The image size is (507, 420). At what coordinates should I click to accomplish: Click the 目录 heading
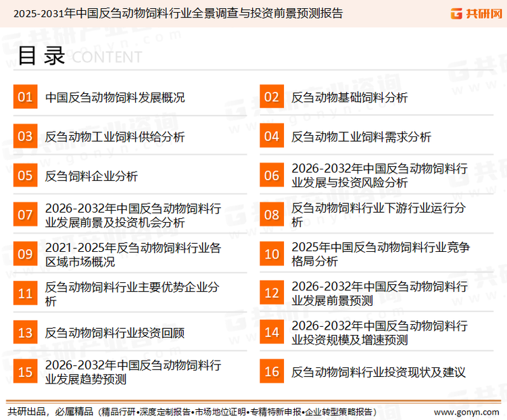pyautogui.click(x=41, y=56)
